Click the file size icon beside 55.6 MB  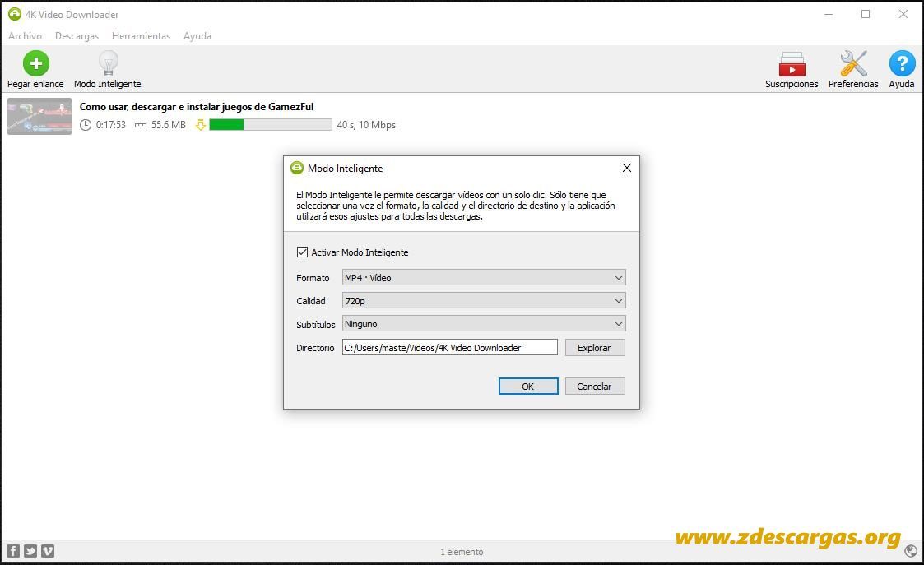(140, 125)
